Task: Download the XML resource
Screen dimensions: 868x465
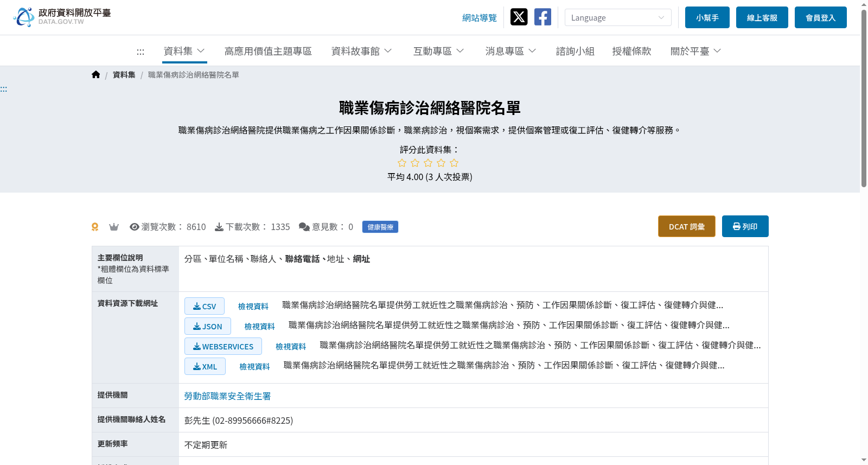Action: point(205,366)
